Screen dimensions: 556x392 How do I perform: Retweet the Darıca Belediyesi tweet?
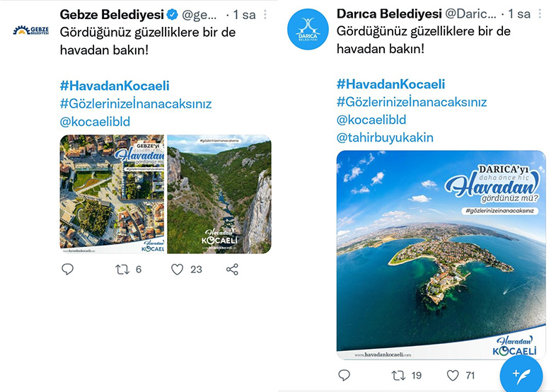(399, 375)
